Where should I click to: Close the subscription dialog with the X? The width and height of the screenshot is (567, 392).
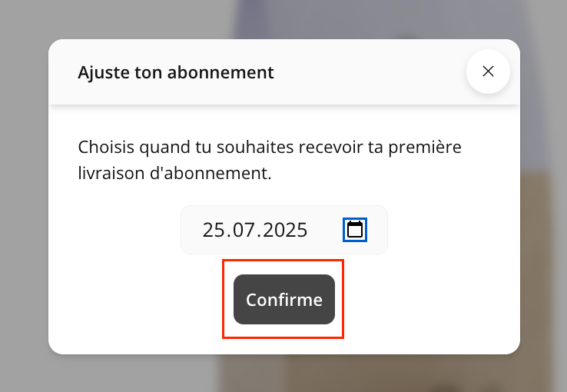click(488, 71)
